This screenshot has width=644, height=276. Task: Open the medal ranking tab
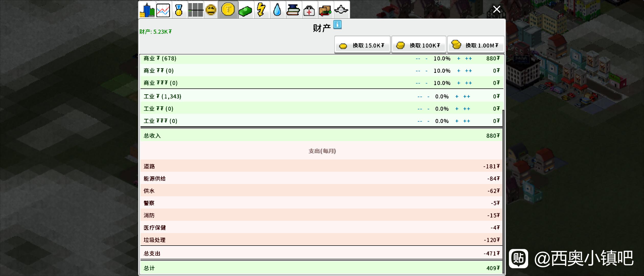[x=179, y=10]
